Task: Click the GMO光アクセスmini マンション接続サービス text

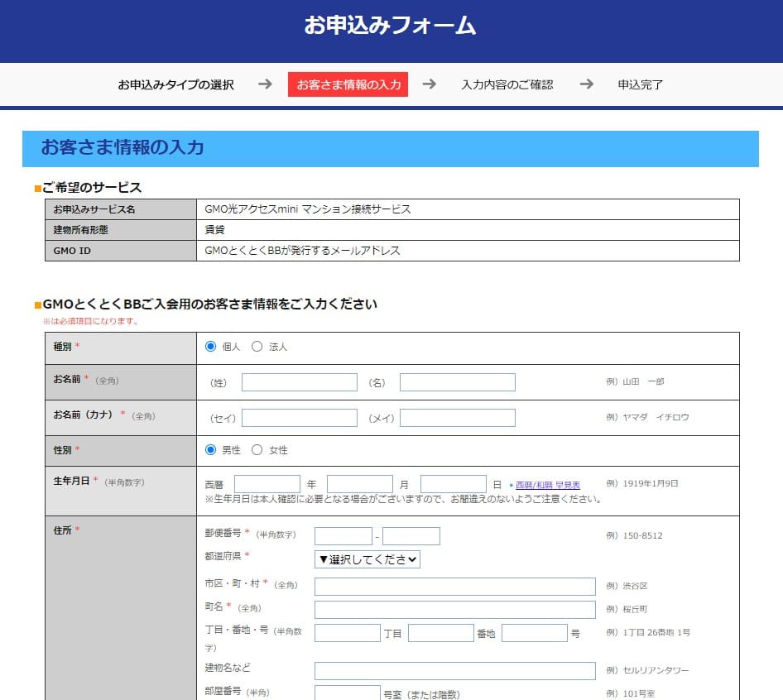Action: point(308,209)
